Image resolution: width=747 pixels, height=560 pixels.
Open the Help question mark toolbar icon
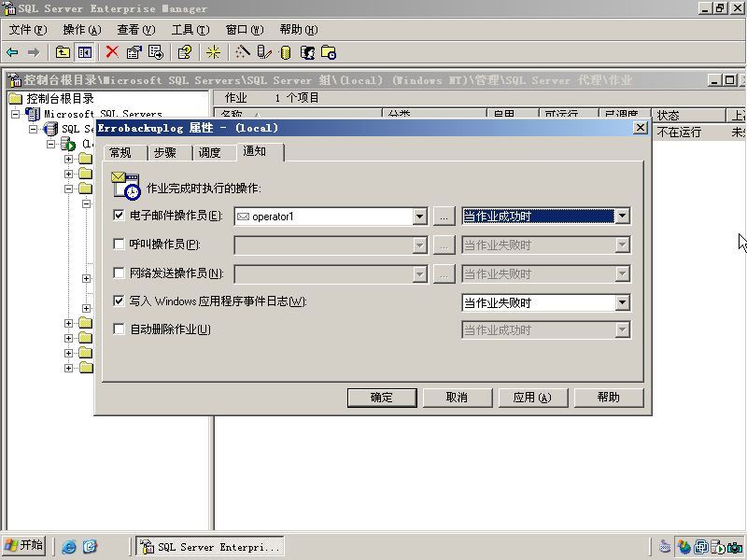click(x=185, y=52)
